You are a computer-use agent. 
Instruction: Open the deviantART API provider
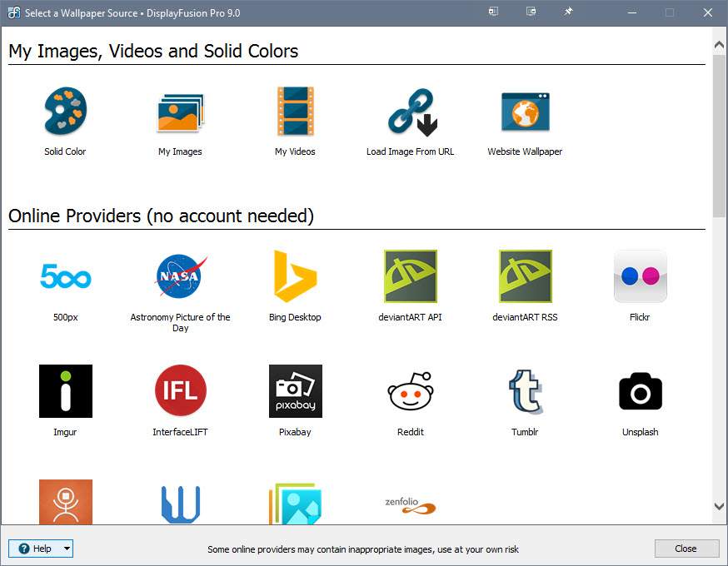point(410,276)
